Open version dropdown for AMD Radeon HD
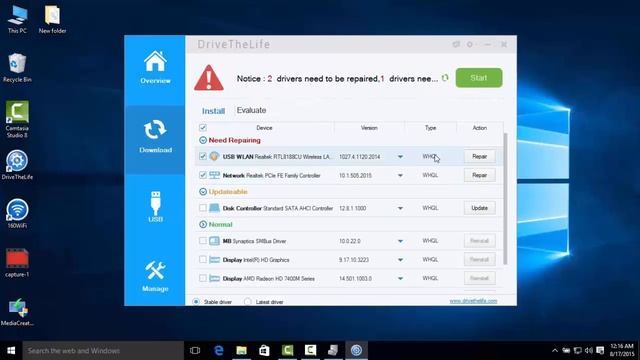640x360 pixels. pyautogui.click(x=400, y=279)
